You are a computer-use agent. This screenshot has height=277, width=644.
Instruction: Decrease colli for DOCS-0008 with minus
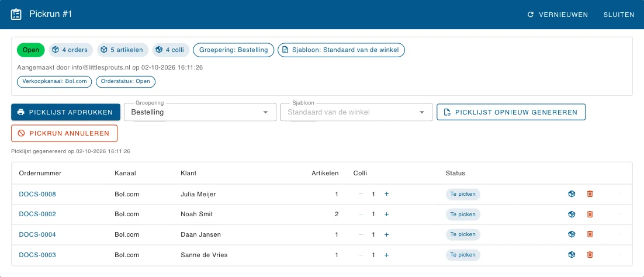361,194
